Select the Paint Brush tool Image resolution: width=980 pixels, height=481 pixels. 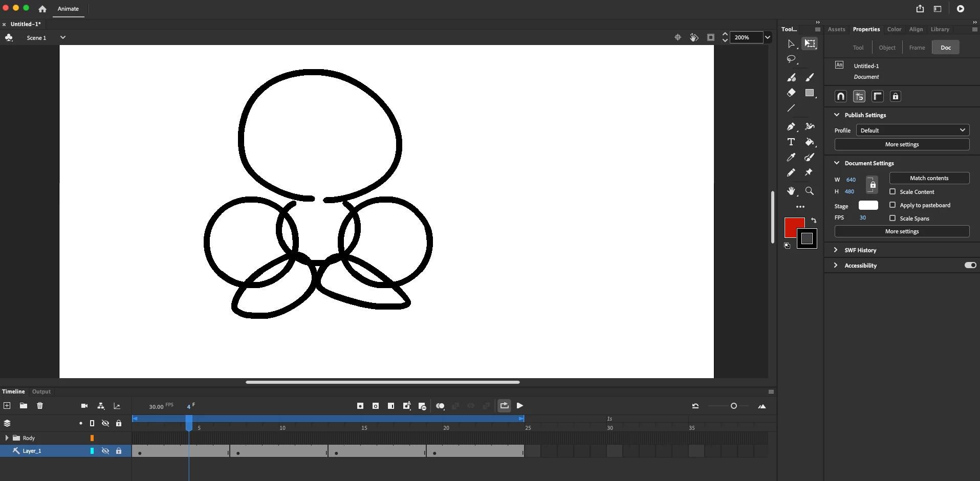pyautogui.click(x=810, y=157)
